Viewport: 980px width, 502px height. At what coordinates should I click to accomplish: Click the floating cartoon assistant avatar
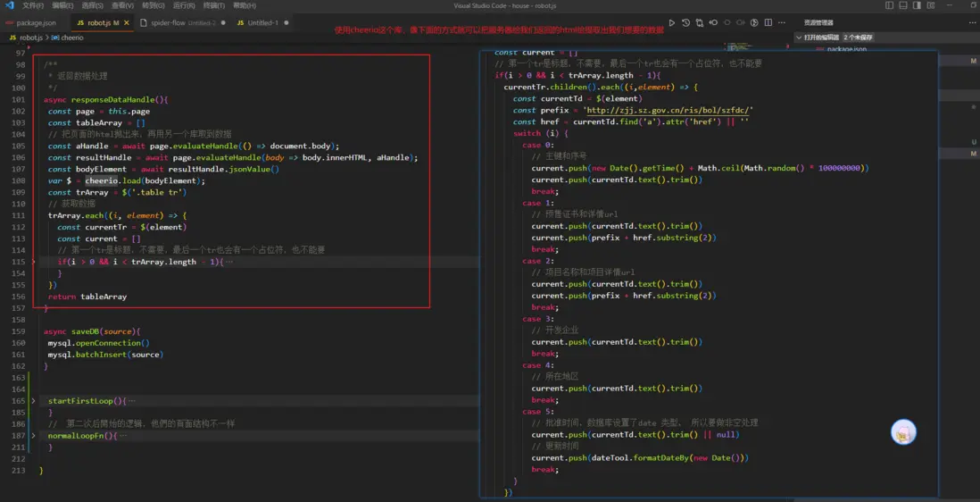pyautogui.click(x=904, y=433)
